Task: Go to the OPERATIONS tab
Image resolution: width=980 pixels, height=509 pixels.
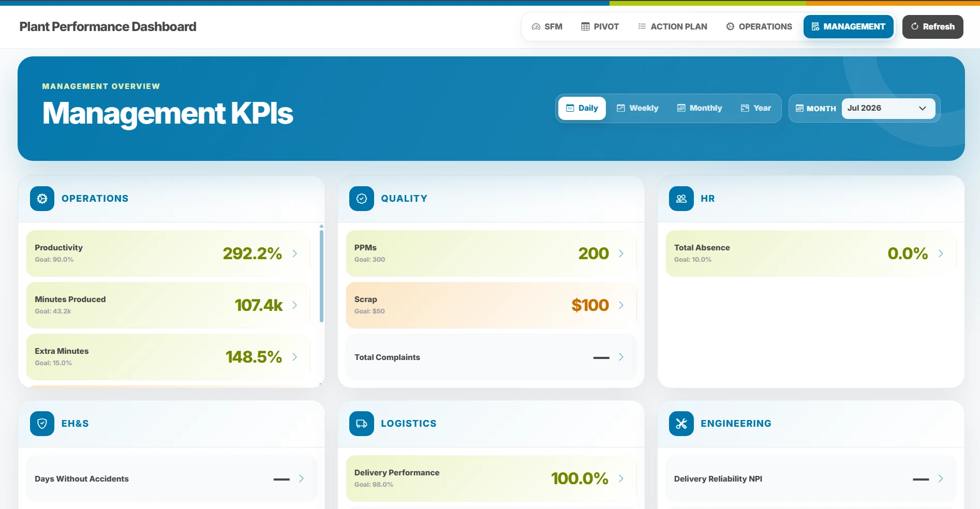Action: [759, 26]
